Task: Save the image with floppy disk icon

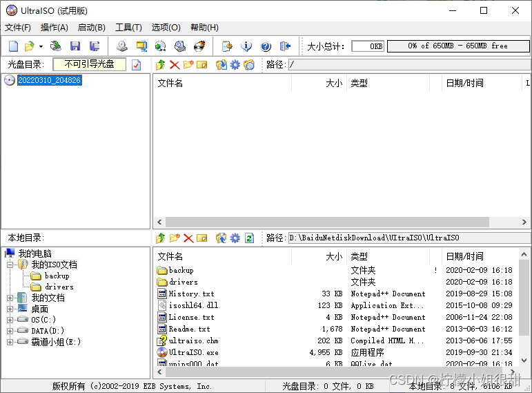Action: (x=75, y=46)
